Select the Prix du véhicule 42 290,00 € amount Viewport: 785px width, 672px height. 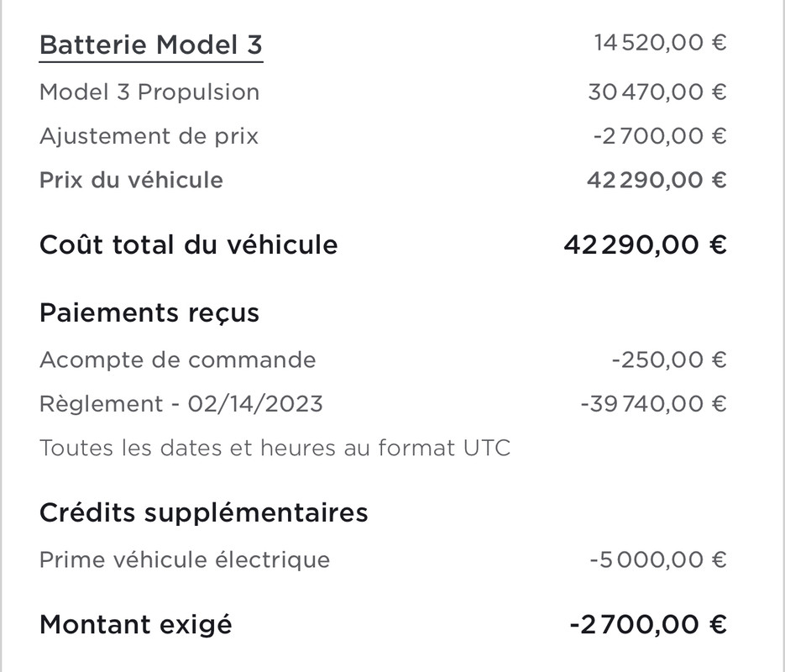tap(657, 181)
